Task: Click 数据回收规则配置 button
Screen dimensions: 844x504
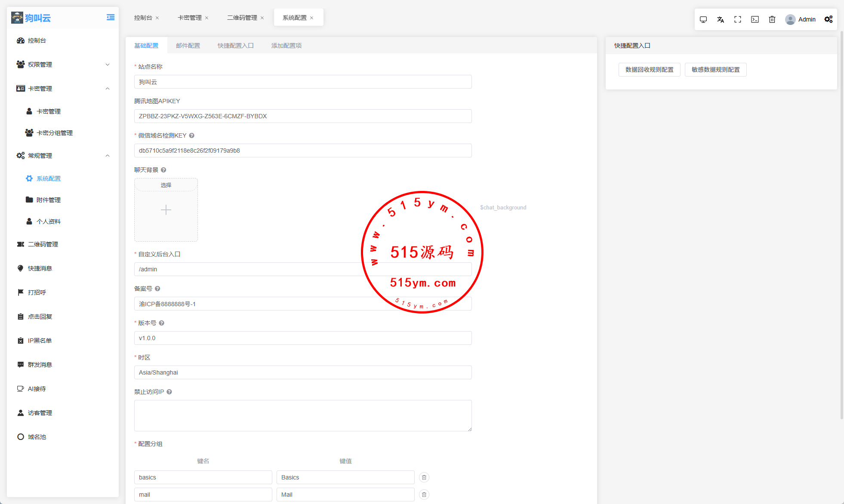Action: click(x=649, y=70)
